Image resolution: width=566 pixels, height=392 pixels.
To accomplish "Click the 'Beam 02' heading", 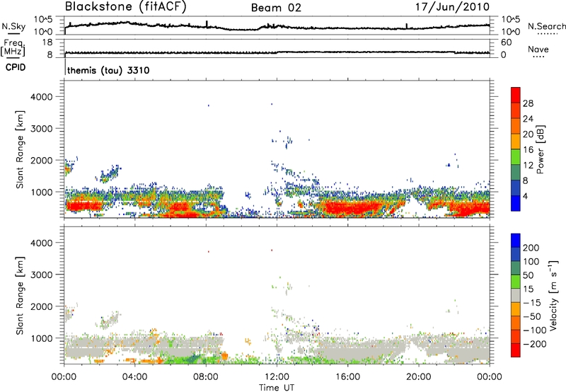I will coord(276,8).
